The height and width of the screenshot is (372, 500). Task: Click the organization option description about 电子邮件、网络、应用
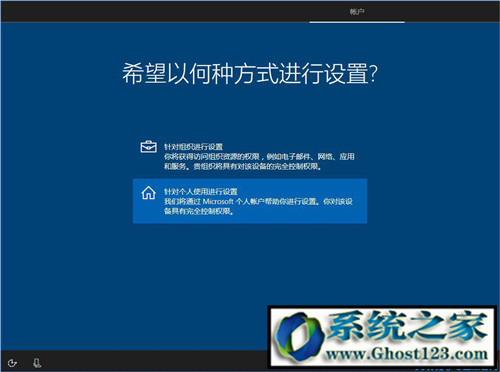tap(259, 161)
